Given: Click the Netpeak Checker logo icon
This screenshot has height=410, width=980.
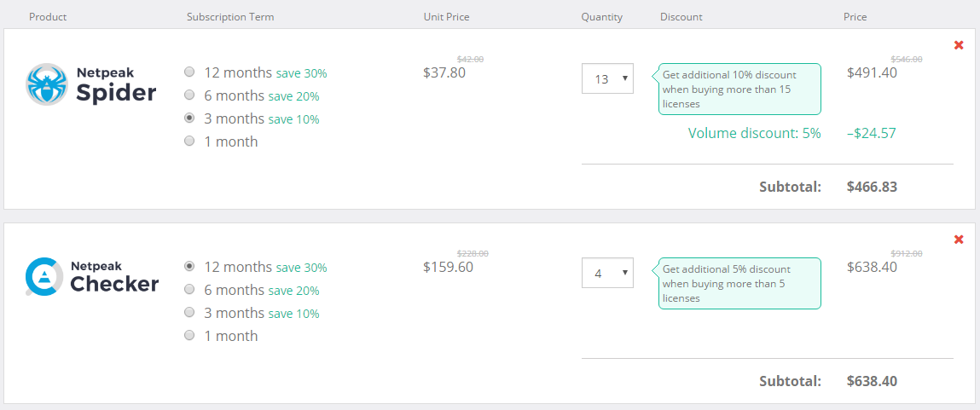Looking at the screenshot, I should (45, 276).
